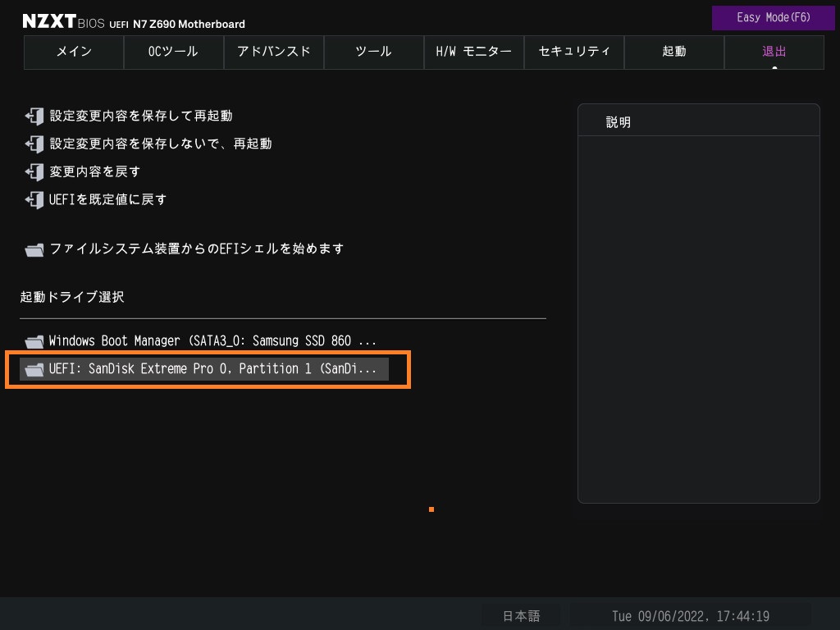This screenshot has height=630, width=840.
Task: Go to H/W モニター tab
Action: pos(474,52)
